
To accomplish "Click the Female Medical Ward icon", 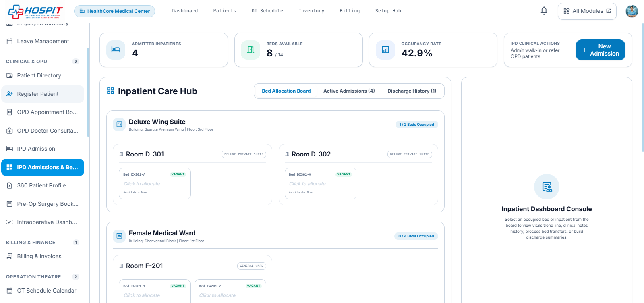I will [119, 236].
